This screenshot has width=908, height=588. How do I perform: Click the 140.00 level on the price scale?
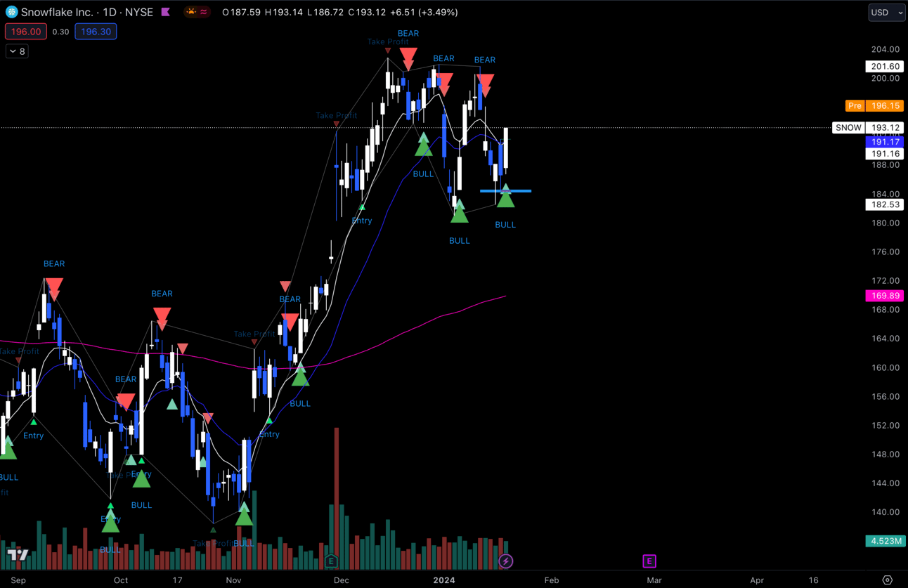click(x=886, y=512)
